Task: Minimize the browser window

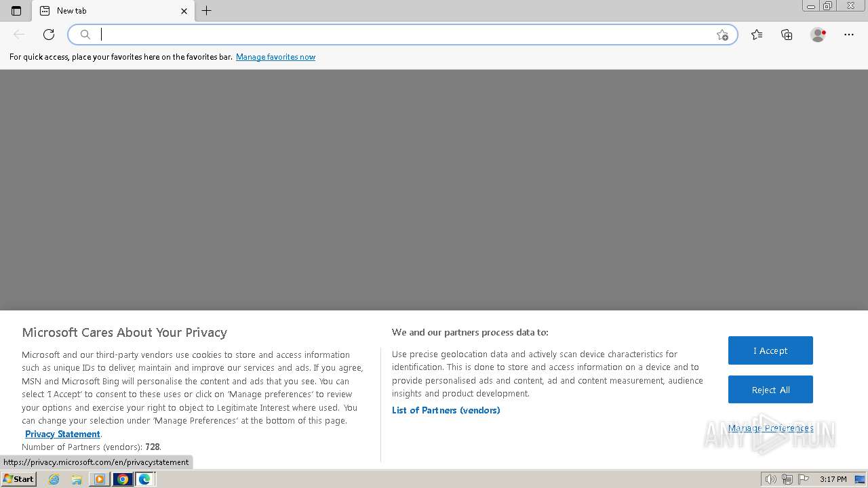Action: [x=811, y=6]
